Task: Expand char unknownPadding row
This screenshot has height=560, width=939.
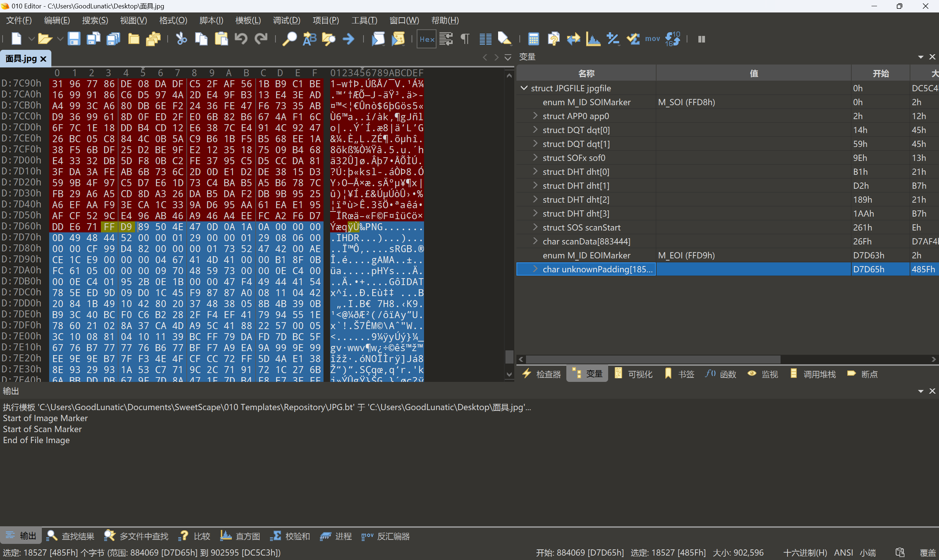Action: 535,269
